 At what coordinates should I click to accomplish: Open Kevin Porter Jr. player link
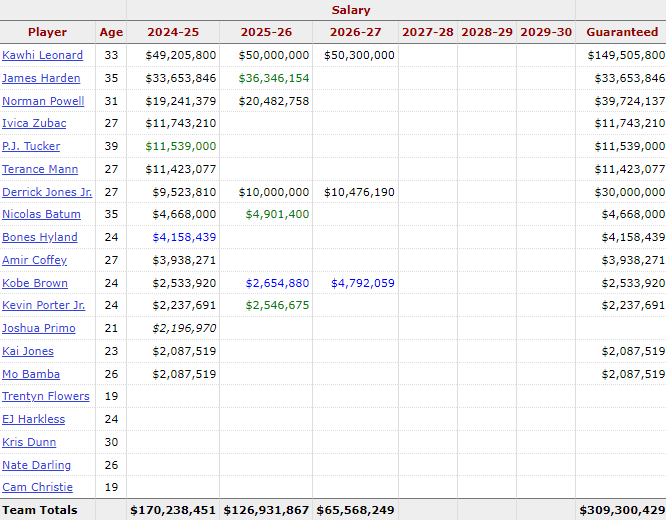point(44,305)
